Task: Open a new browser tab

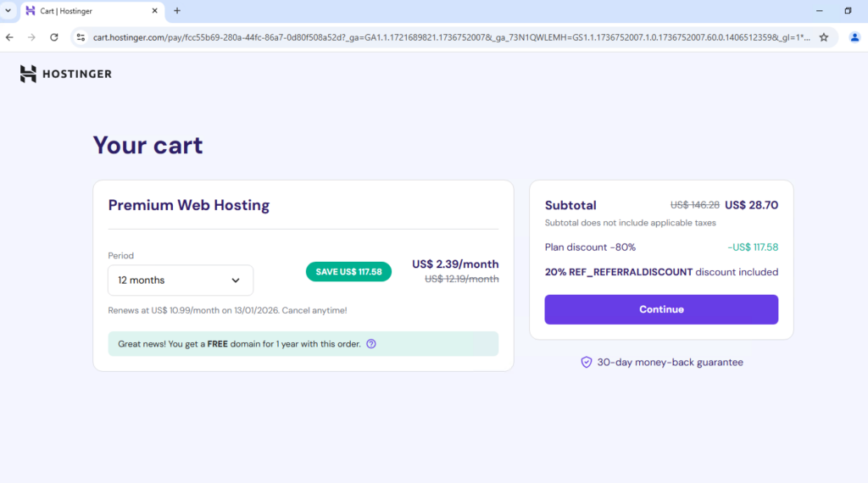Action: tap(177, 11)
